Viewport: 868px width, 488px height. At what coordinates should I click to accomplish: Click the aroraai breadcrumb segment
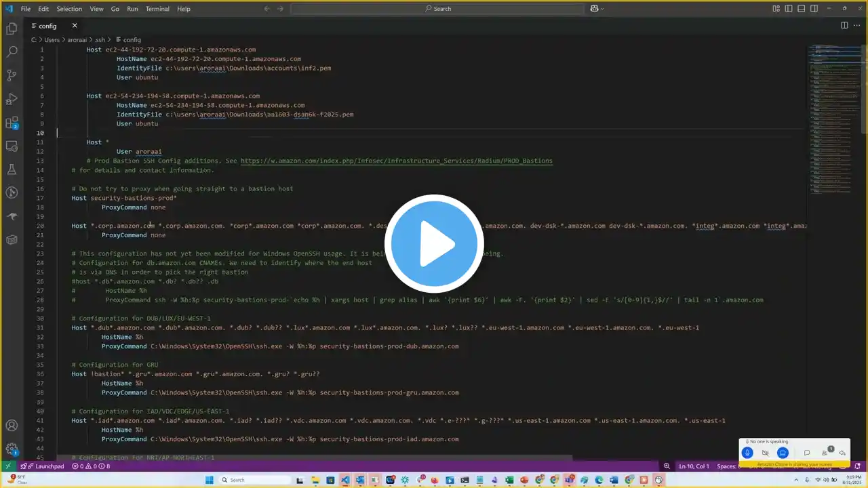tap(77, 40)
